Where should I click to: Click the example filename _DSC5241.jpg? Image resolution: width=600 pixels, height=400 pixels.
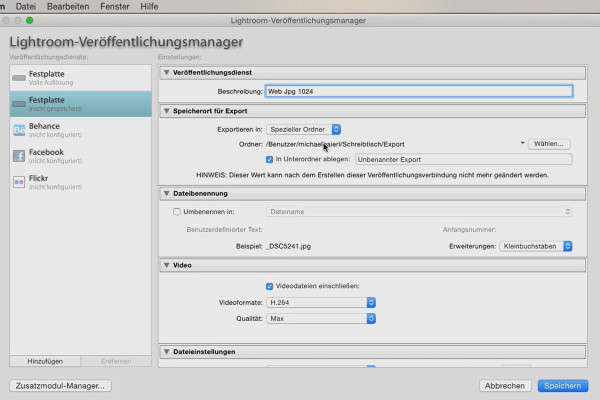pos(288,246)
